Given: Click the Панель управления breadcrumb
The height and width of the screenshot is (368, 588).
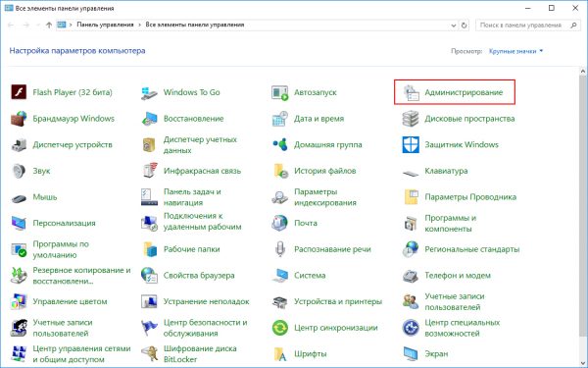Looking at the screenshot, I should point(105,25).
